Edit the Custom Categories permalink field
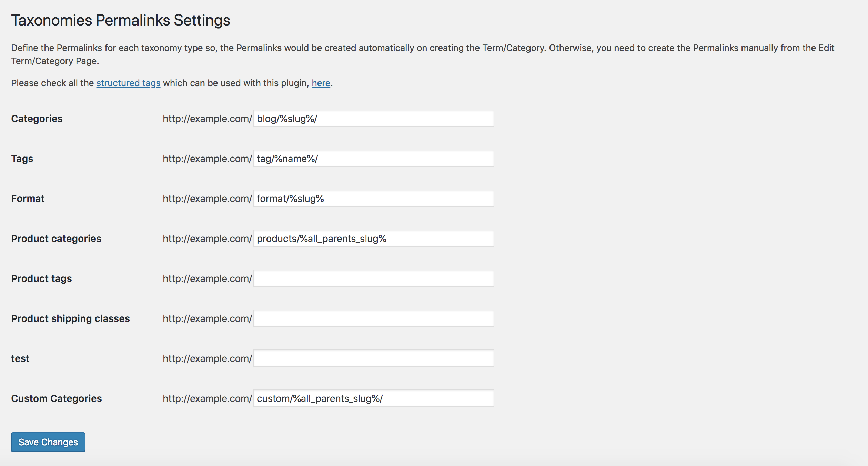The width and height of the screenshot is (868, 466). point(373,398)
